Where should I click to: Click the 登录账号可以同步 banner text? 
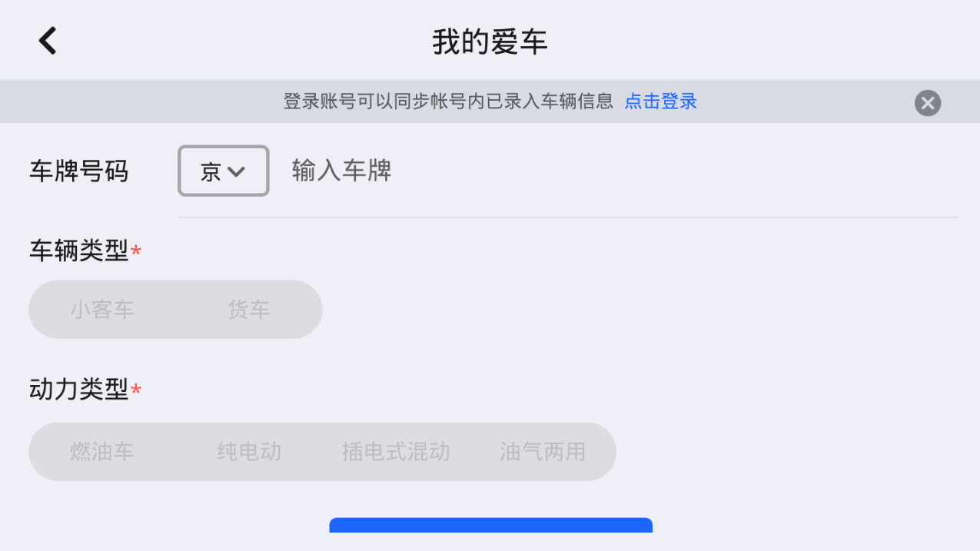(448, 101)
